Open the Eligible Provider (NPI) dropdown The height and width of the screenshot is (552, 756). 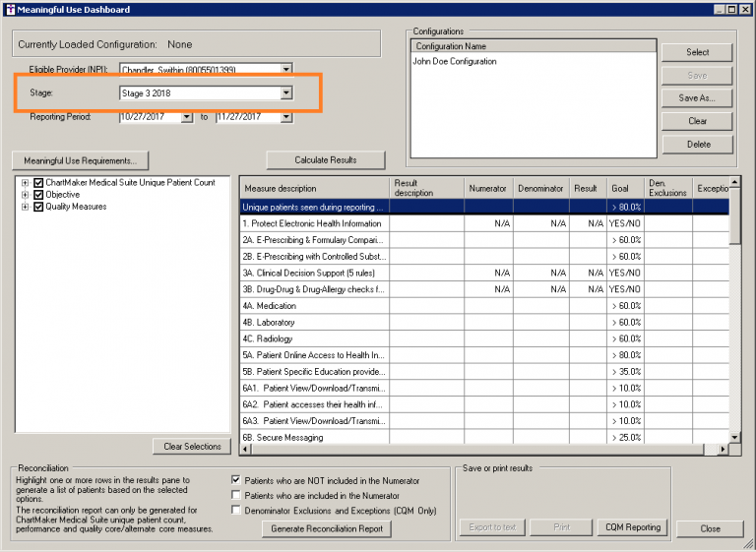click(x=286, y=70)
